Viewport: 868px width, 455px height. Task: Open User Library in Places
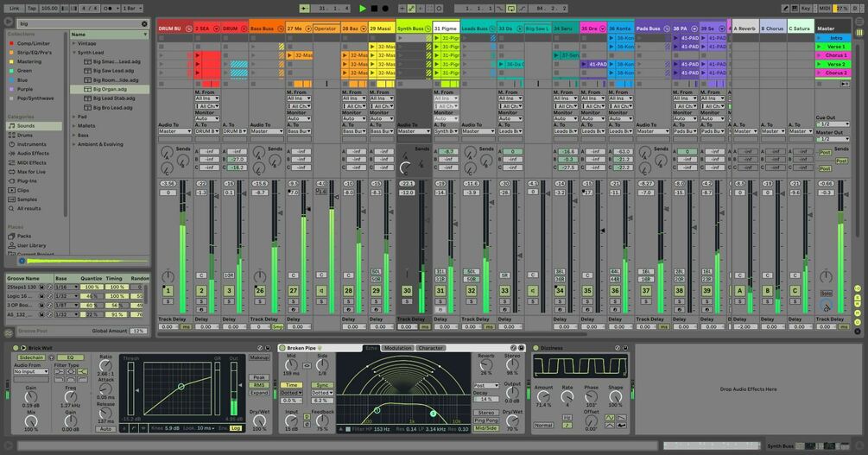(31, 245)
